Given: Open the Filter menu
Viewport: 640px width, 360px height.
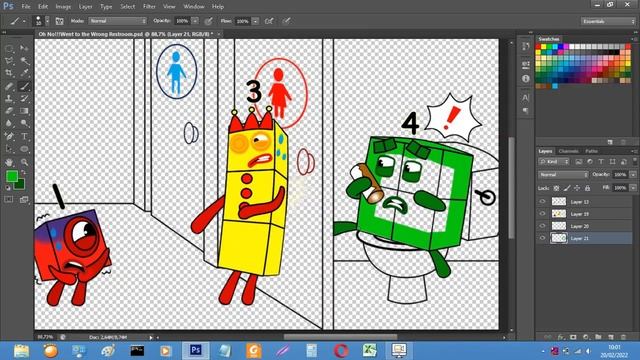Looking at the screenshot, I should pyautogui.click(x=149, y=7).
